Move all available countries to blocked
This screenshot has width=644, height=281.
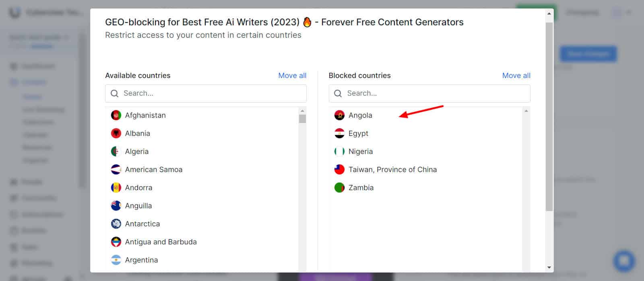292,76
